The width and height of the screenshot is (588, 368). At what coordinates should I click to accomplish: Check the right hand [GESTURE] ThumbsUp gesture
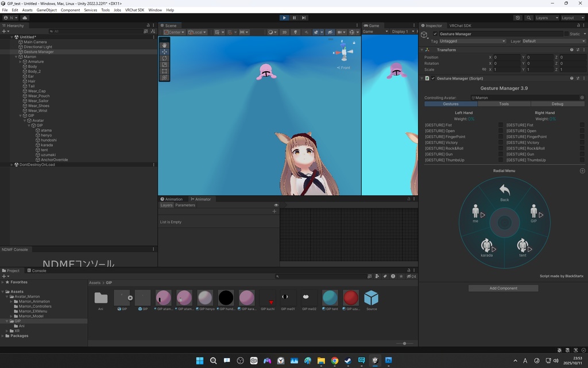pos(581,160)
